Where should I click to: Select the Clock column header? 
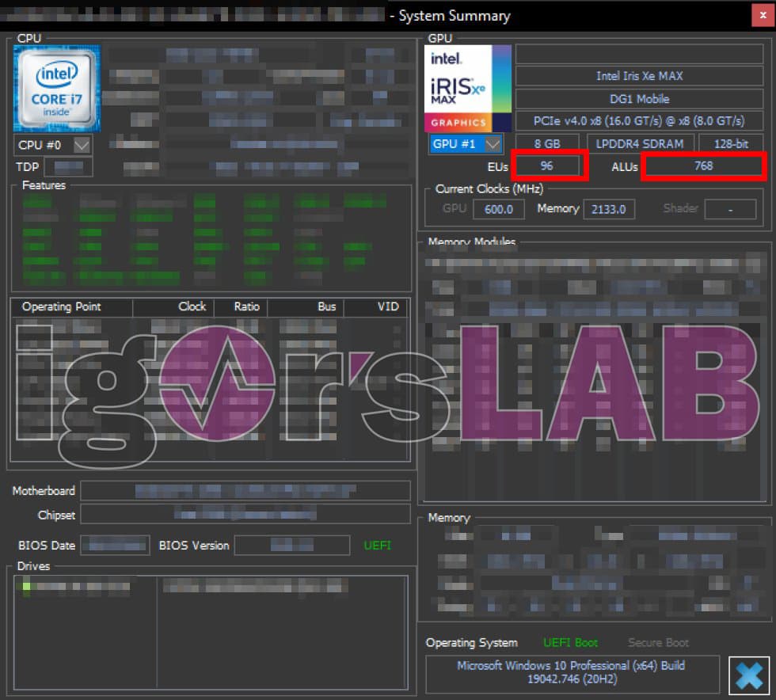coord(192,307)
